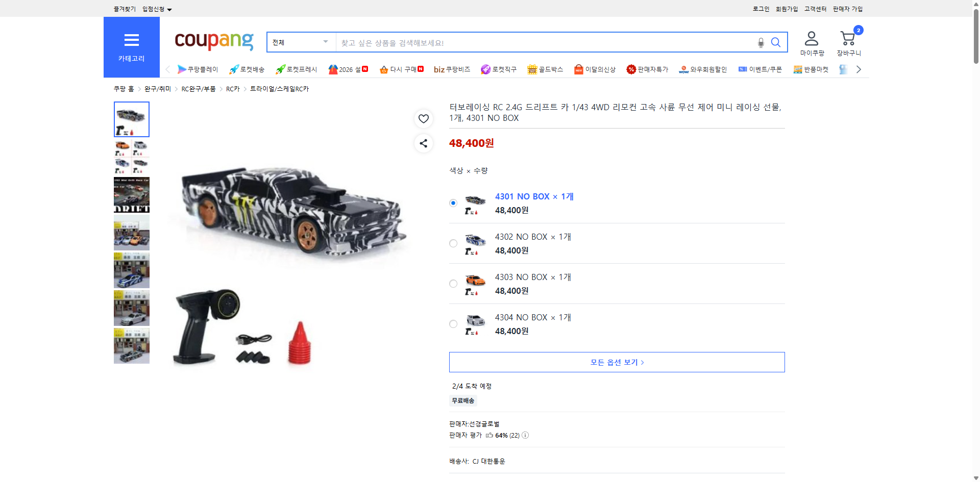The image size is (980, 482).
Task: Click the seller rating info icon
Action: [x=525, y=435]
